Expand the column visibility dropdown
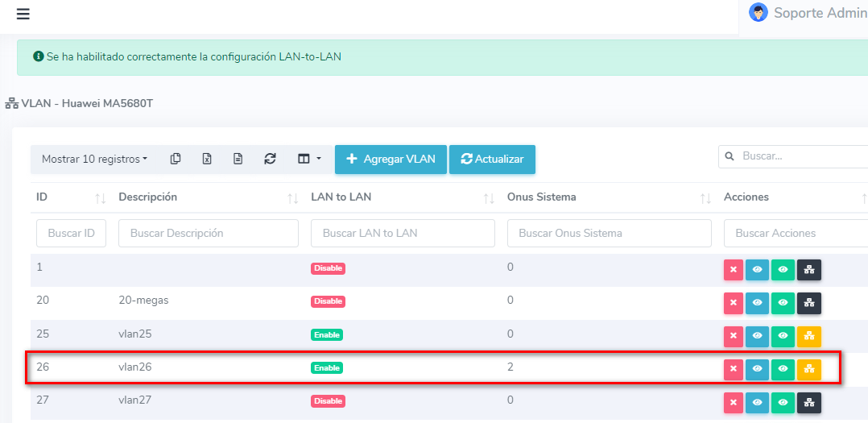 pyautogui.click(x=309, y=160)
